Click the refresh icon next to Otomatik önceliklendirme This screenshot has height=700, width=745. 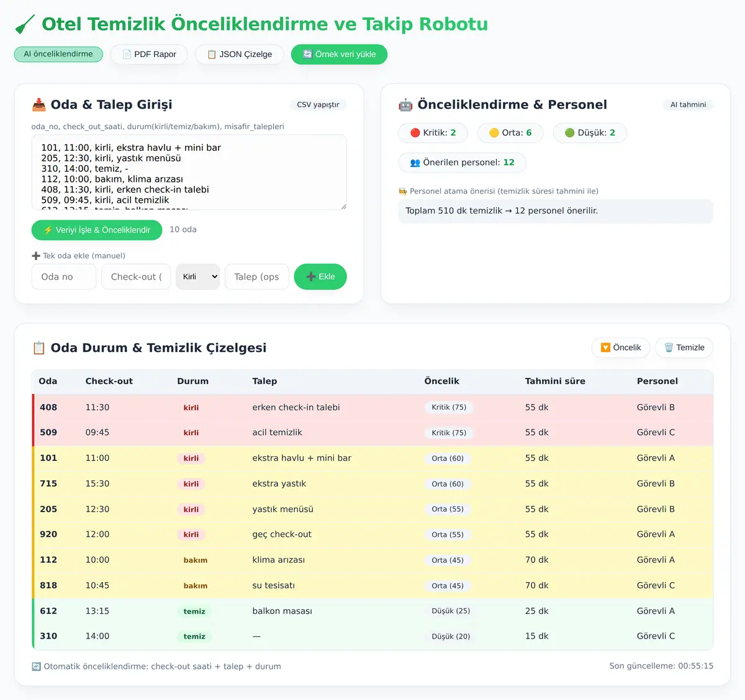pyautogui.click(x=37, y=666)
